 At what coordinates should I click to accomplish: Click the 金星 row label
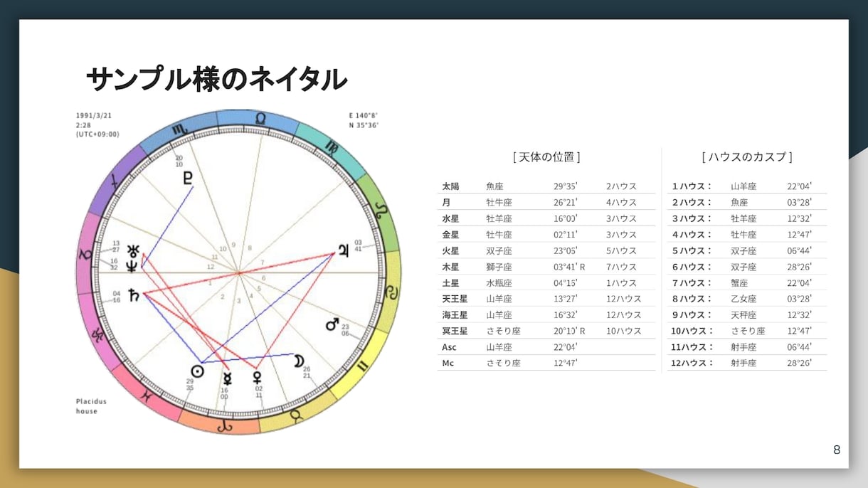click(450, 235)
